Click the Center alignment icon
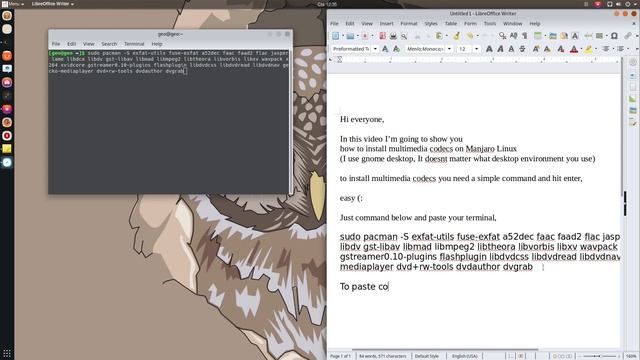 tap(606, 49)
